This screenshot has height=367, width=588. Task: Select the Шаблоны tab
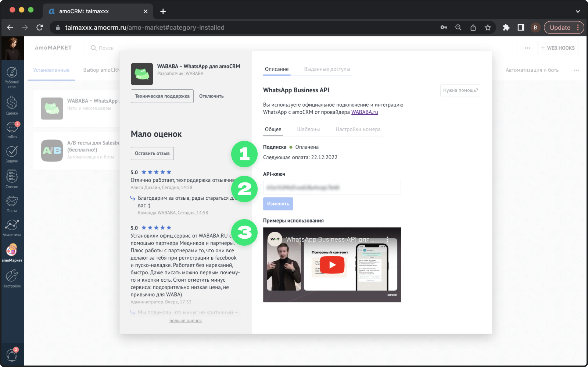click(x=308, y=129)
